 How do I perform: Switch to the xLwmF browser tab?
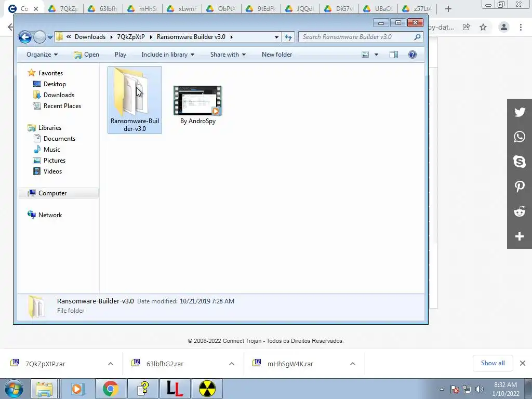pos(182,8)
